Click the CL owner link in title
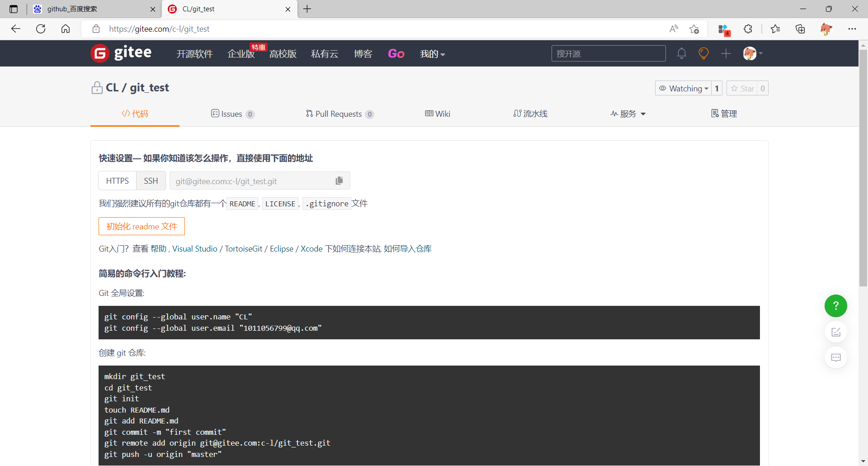The width and height of the screenshot is (868, 466). 112,87
